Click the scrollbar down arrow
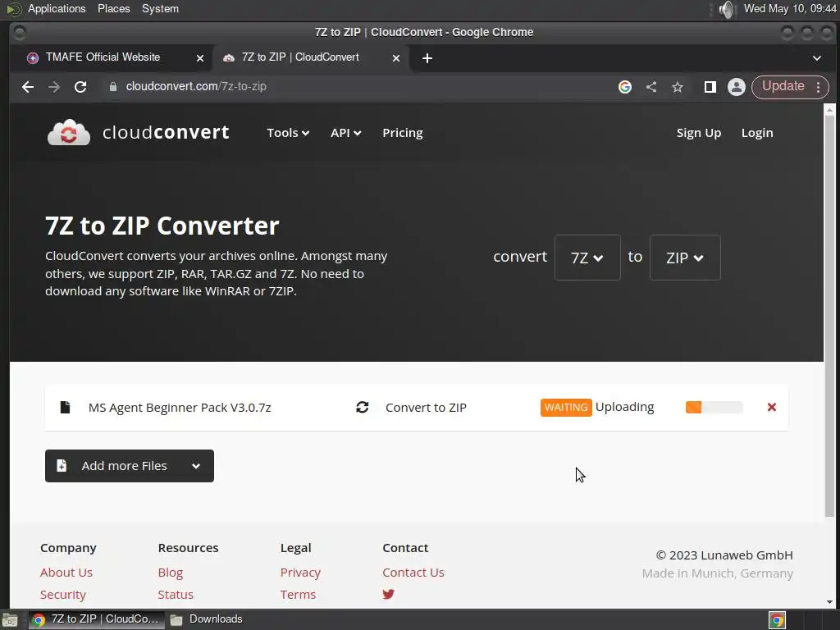The height and width of the screenshot is (630, 840). (x=829, y=602)
